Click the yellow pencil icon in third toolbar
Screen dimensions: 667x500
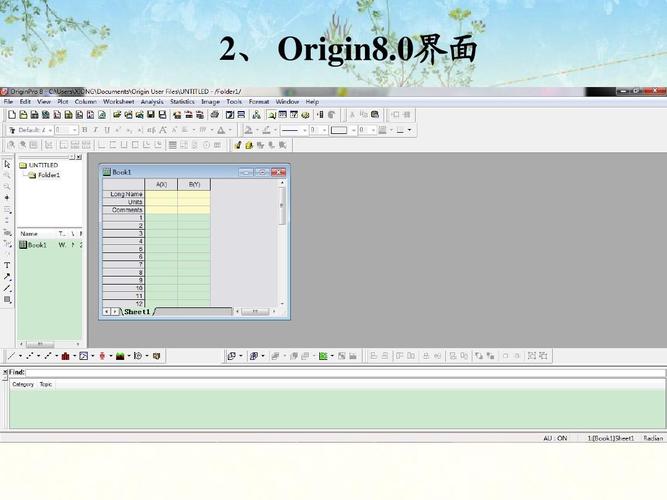click(237, 145)
